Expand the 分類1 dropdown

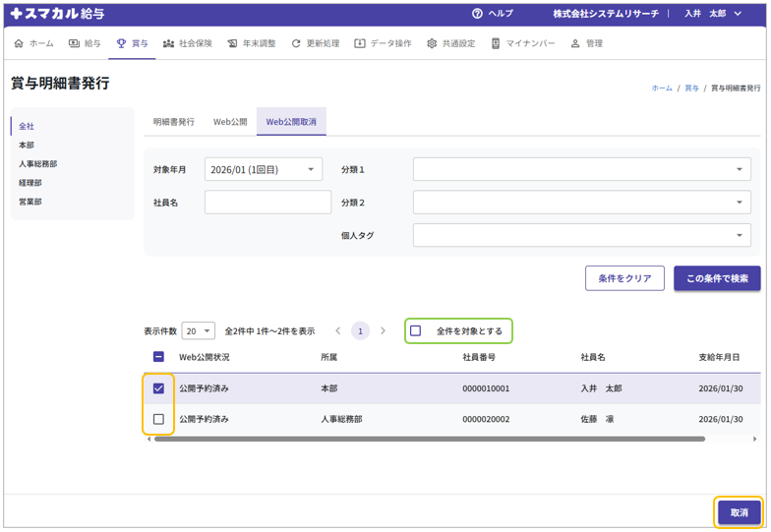click(581, 169)
